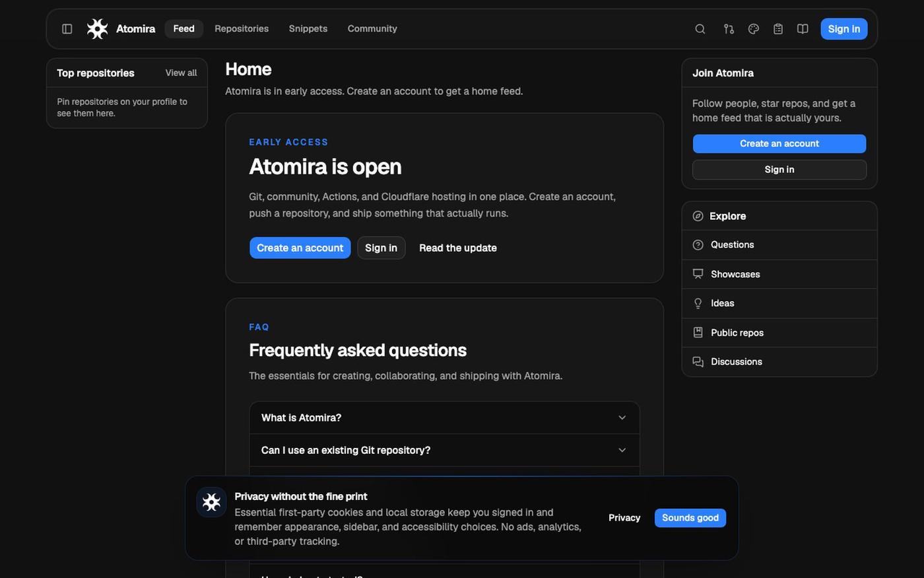Open Public repos in the Explore list
The image size is (924, 578).
tap(779, 333)
